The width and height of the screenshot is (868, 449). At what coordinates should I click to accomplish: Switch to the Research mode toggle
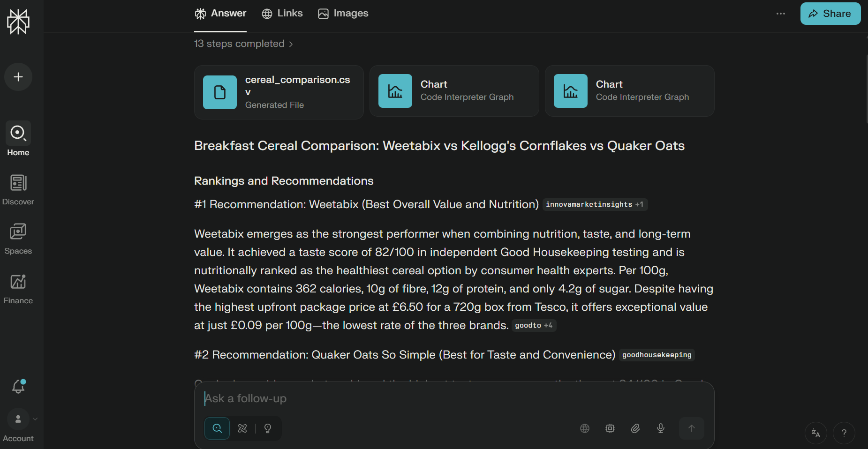pyautogui.click(x=242, y=428)
